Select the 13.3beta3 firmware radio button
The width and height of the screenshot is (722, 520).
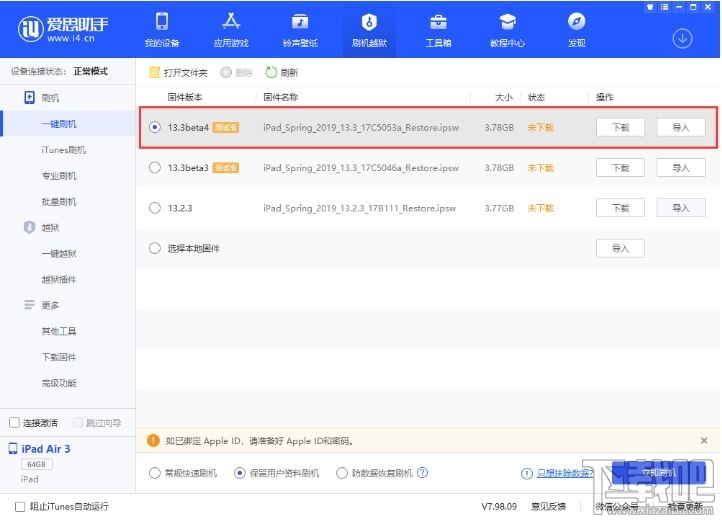coord(155,168)
